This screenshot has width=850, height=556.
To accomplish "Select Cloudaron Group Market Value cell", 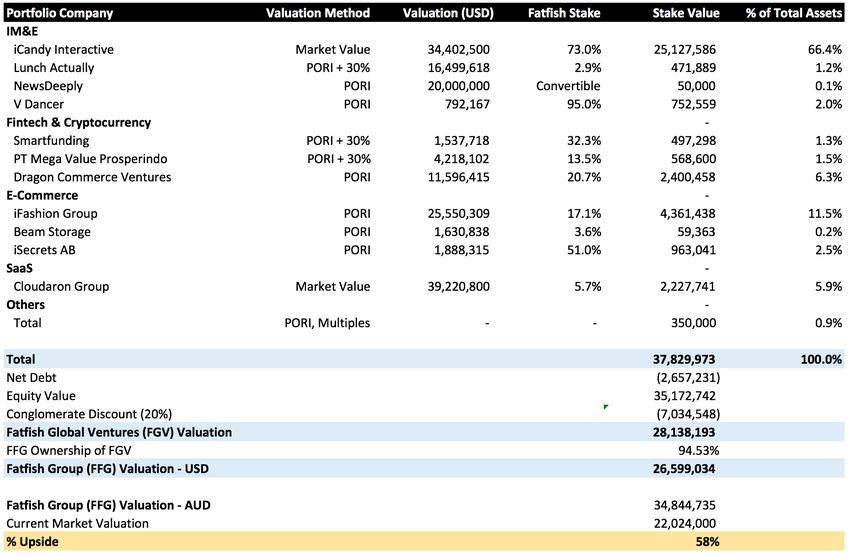I will [332, 287].
